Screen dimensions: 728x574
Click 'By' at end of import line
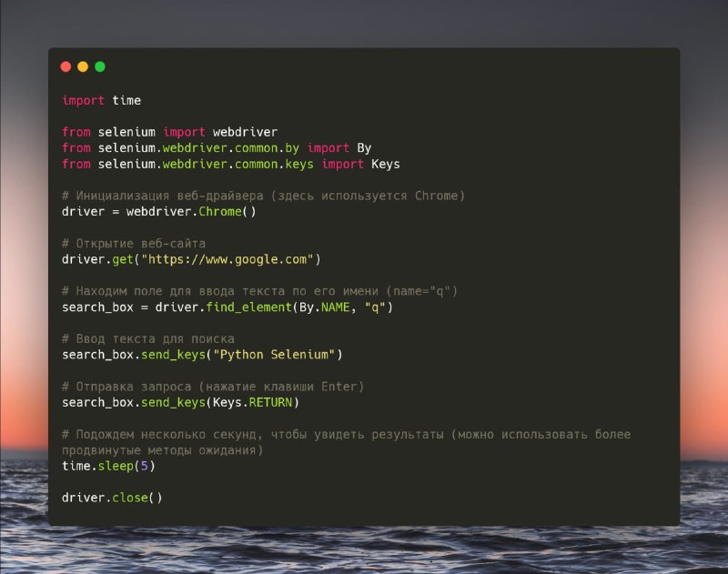364,148
